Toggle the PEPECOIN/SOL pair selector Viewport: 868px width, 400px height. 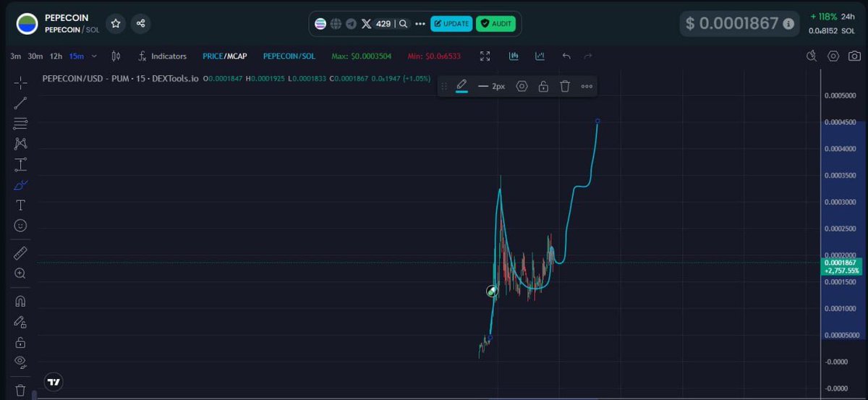(x=289, y=56)
